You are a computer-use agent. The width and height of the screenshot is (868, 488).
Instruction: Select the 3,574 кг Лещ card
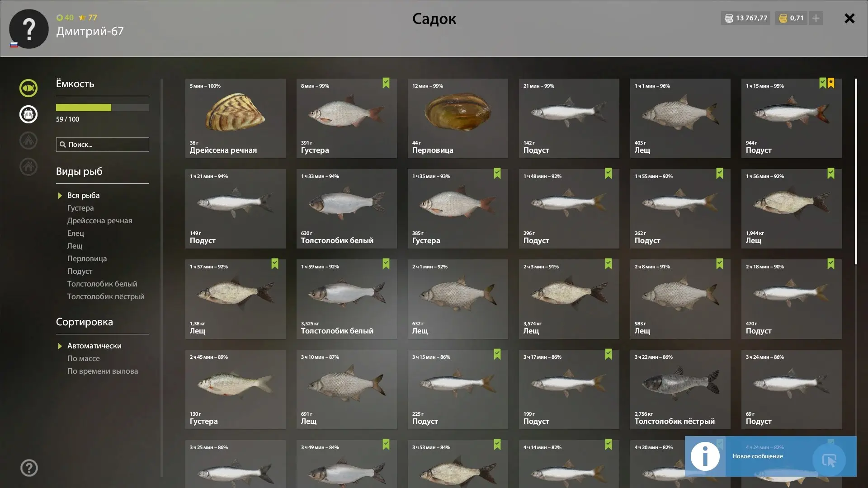pyautogui.click(x=569, y=299)
